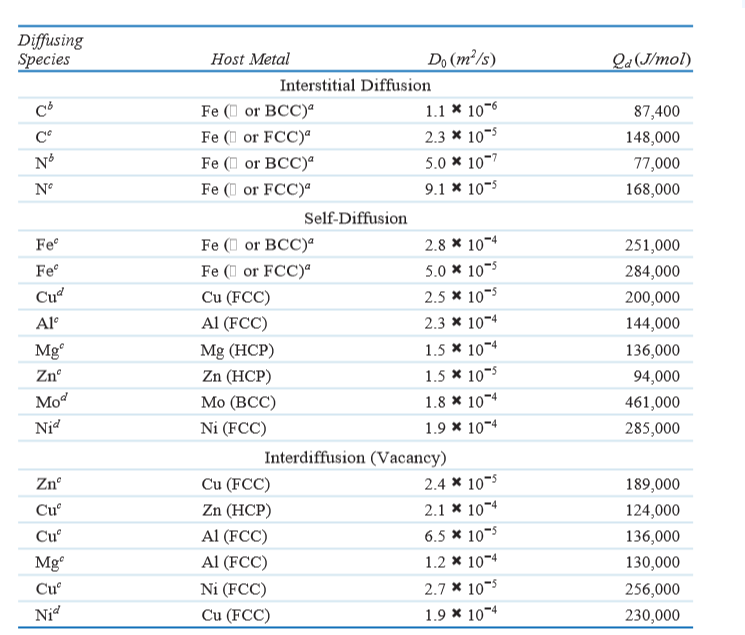Select the 87,400 activation energy value
Image resolution: width=745 pixels, height=635 pixels.
pos(657,111)
